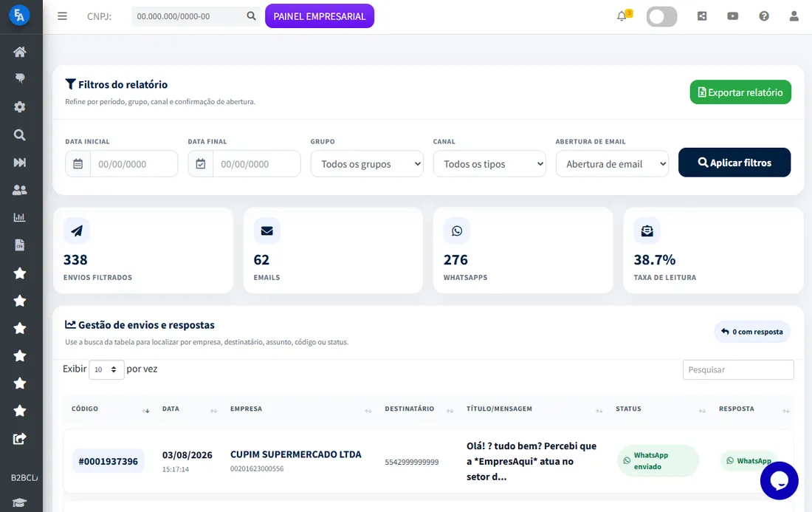Viewport: 812px width, 512px height.
Task: Click the CNPJ search magnifier icon
Action: [x=251, y=16]
